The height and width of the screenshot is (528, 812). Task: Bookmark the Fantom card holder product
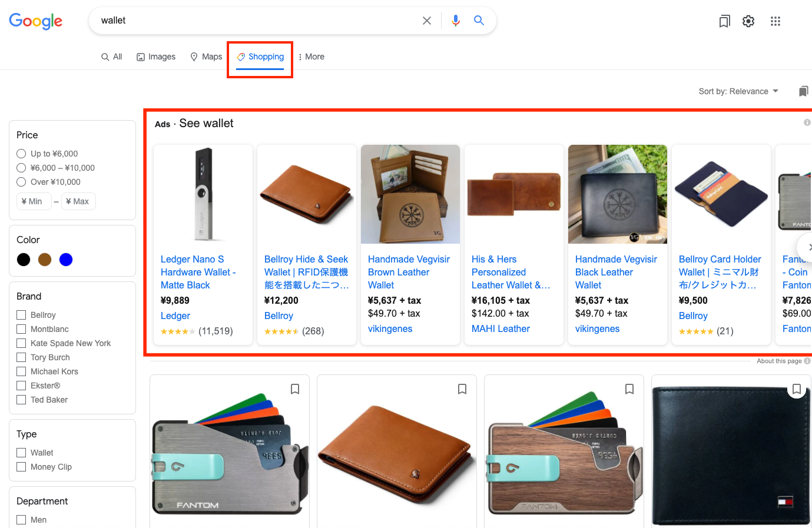[x=295, y=389]
